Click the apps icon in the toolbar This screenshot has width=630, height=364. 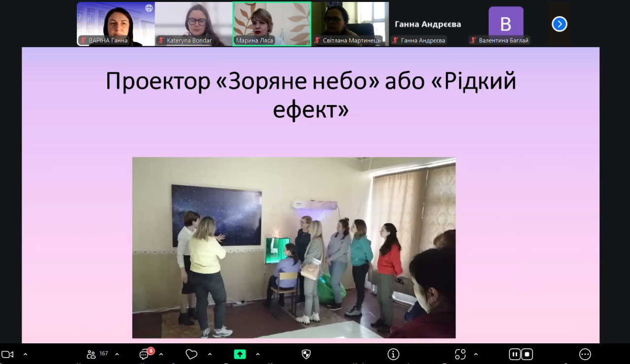pos(460,354)
